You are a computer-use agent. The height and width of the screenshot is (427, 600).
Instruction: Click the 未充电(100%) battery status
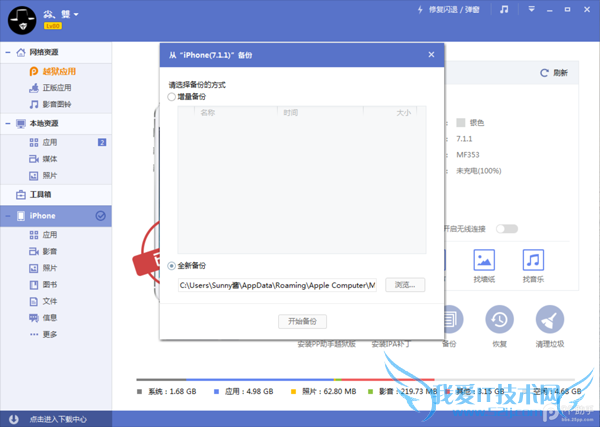coord(479,171)
